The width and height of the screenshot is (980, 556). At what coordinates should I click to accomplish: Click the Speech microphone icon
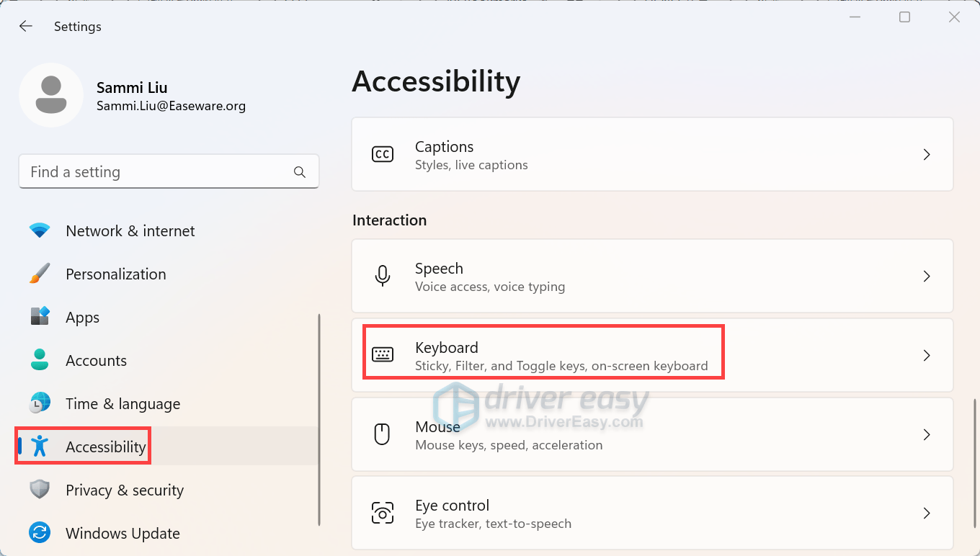(383, 276)
